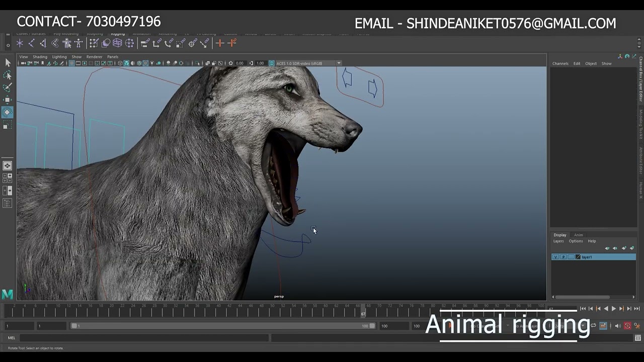644x362 pixels.
Task: Activate the Lasso select tool
Action: tap(8, 75)
